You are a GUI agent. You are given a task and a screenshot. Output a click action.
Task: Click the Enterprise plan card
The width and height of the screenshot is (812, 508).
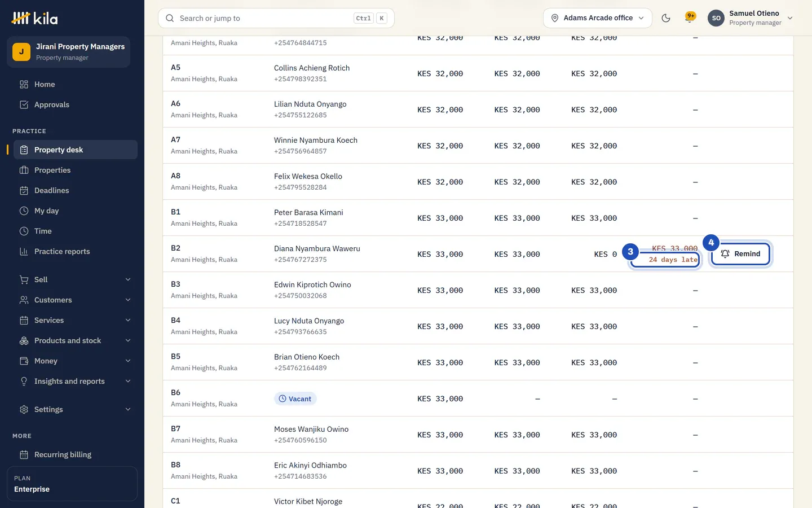[72, 484]
